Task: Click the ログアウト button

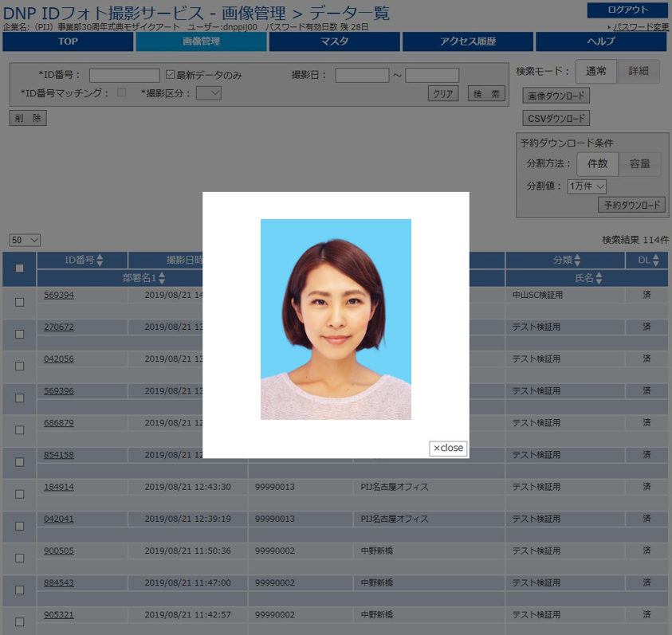Action: [627, 10]
